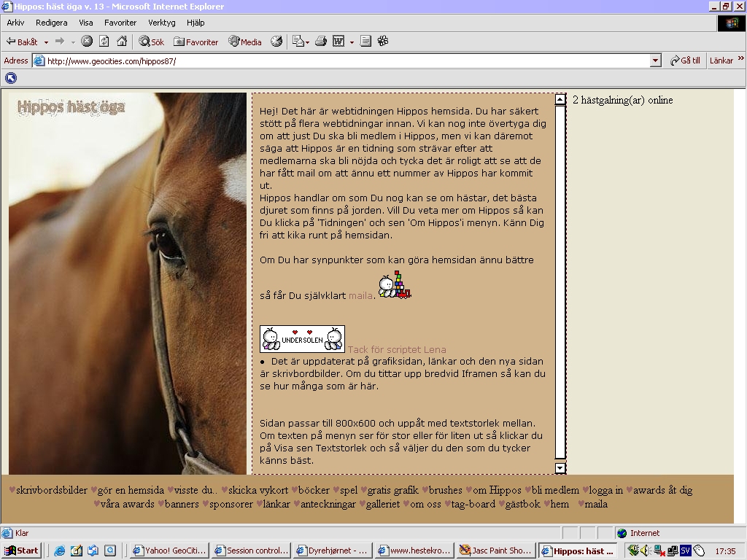Open the Favoriter menu in menu bar
Image resolution: width=747 pixels, height=560 pixels.
click(120, 23)
